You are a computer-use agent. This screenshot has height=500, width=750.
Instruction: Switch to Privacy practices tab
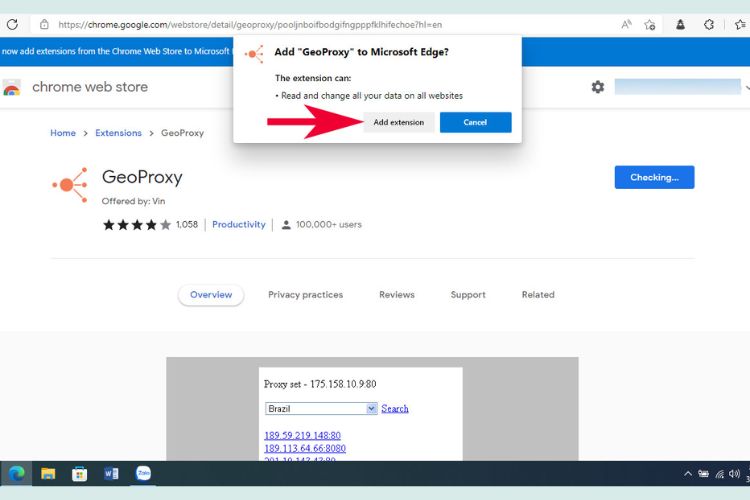tap(305, 295)
